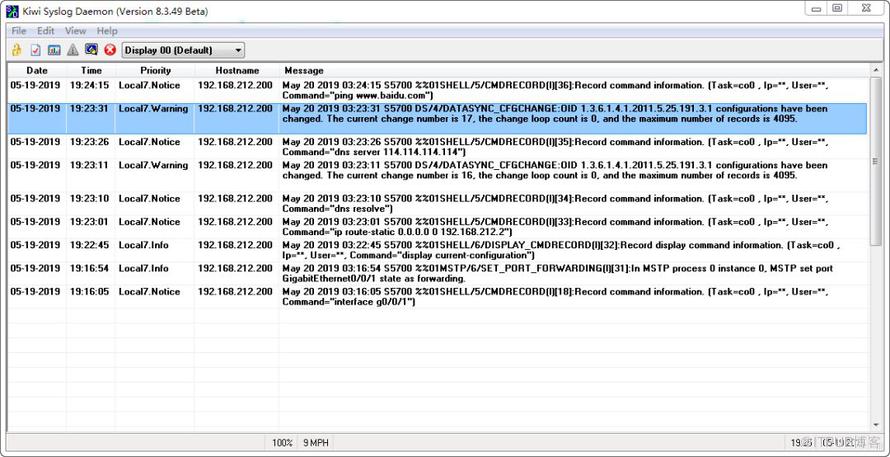Screen dimensions: 890x457
Task: Select the 19:23:01 time cell
Action: (x=90, y=222)
